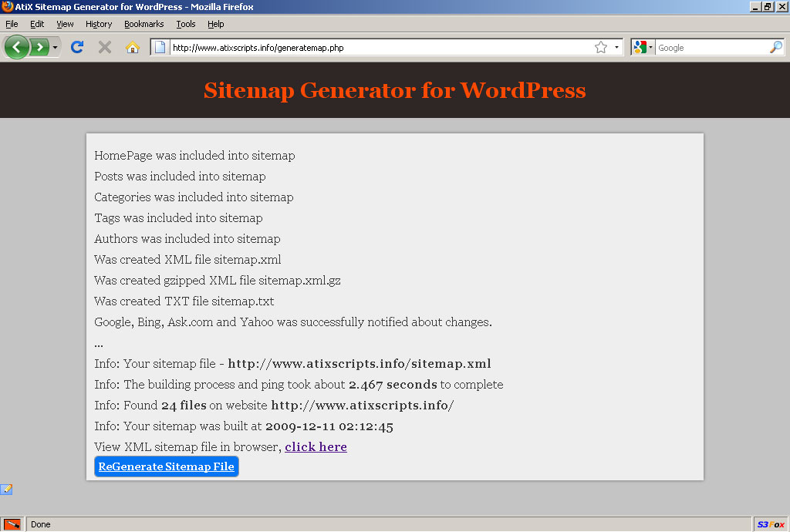Open the back/forward history dropdown arrow
The height and width of the screenshot is (532, 790).
tap(55, 47)
